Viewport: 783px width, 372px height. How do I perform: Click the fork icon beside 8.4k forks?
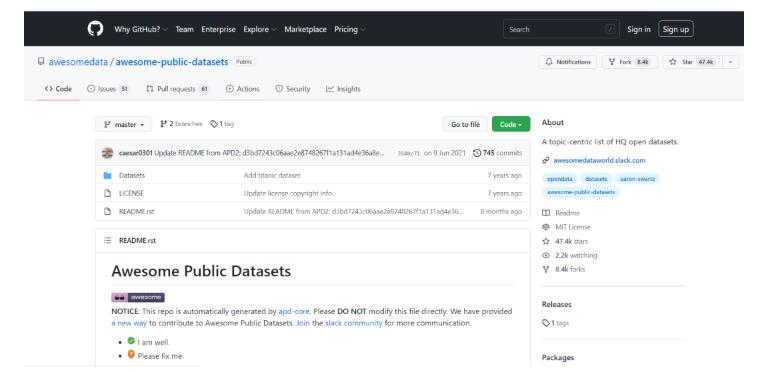[x=546, y=269]
